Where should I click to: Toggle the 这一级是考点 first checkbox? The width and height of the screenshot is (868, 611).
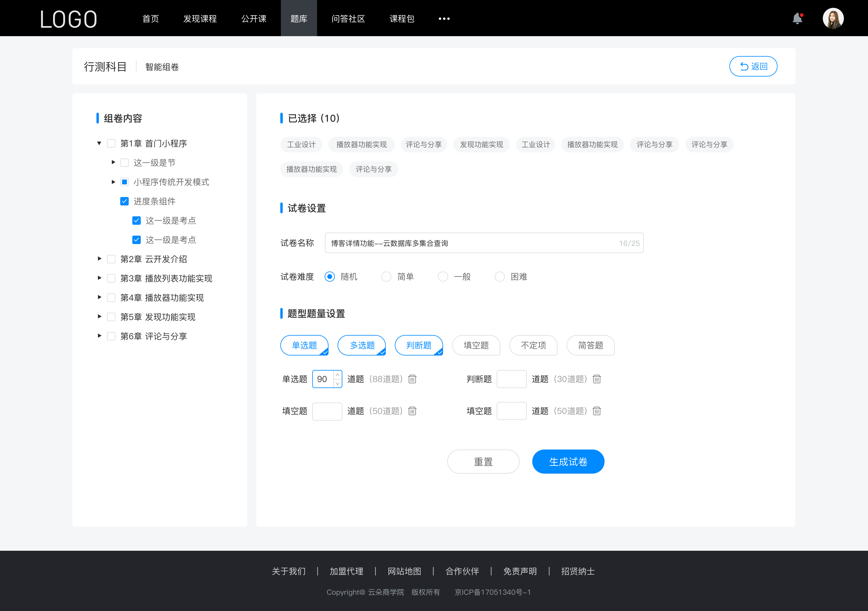click(x=136, y=220)
